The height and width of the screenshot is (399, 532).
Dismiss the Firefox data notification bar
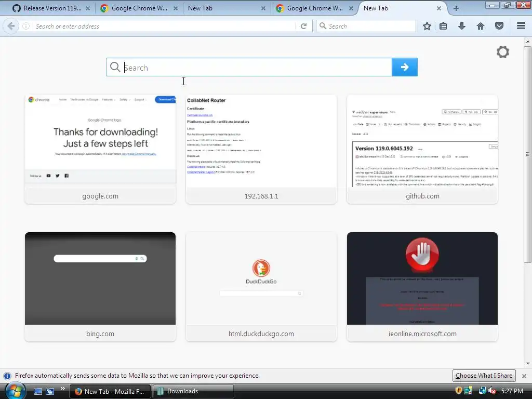(x=524, y=376)
